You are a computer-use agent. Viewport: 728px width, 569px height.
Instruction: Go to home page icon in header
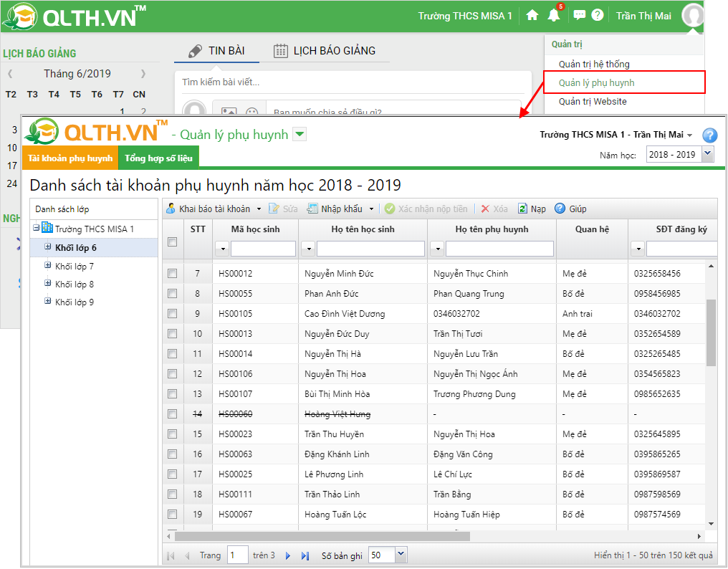(532, 15)
